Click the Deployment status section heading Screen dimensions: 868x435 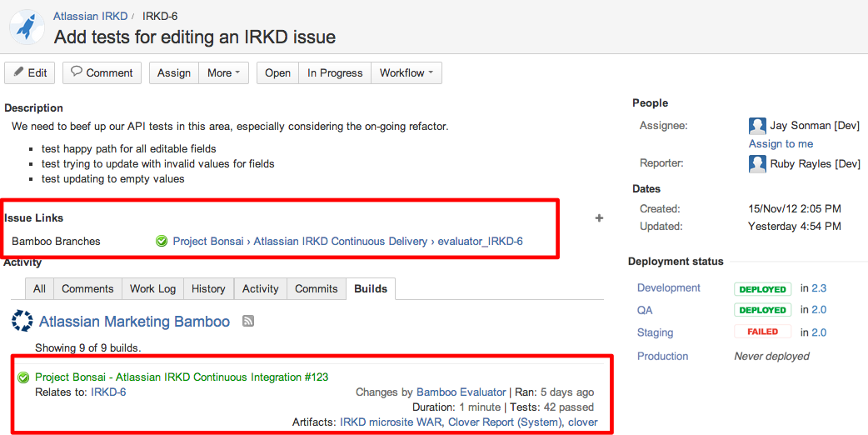[676, 261]
